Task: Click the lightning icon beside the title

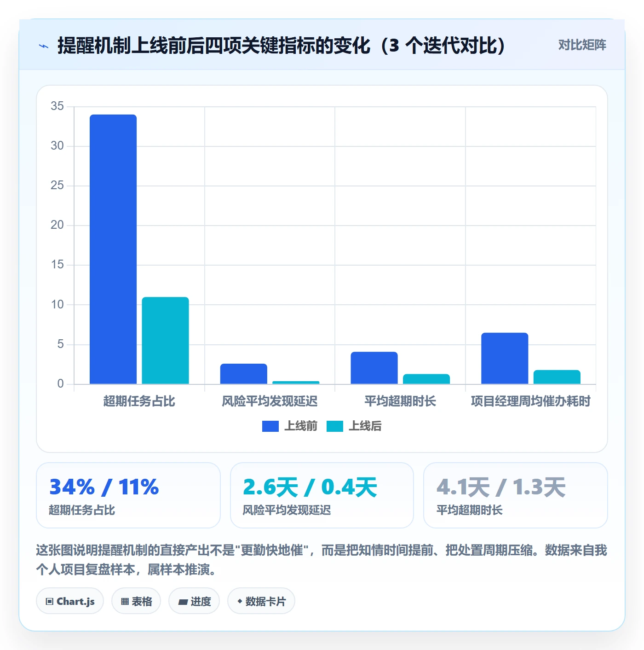Action: point(44,46)
